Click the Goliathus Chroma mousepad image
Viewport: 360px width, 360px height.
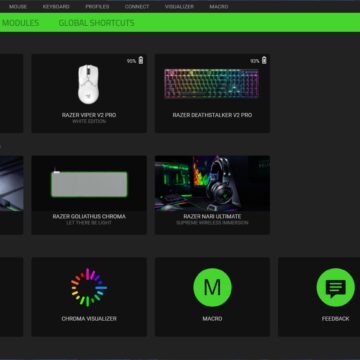tap(89, 184)
